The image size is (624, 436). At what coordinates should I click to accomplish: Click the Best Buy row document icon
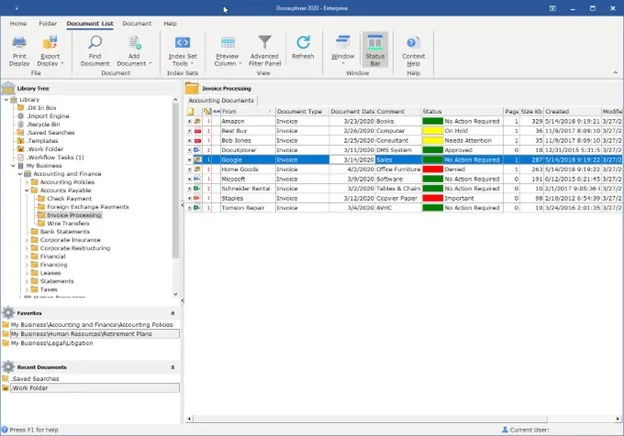197,131
